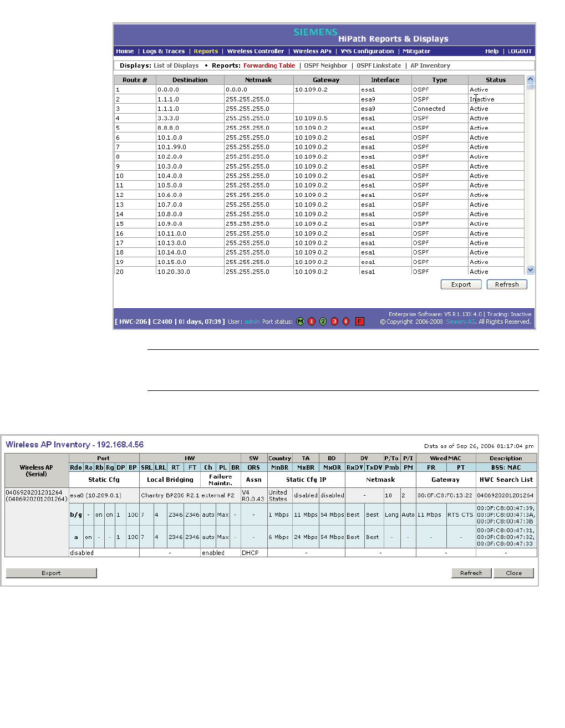Click the Siemens AG copyright link
The width and height of the screenshot is (565, 728).
point(460,322)
